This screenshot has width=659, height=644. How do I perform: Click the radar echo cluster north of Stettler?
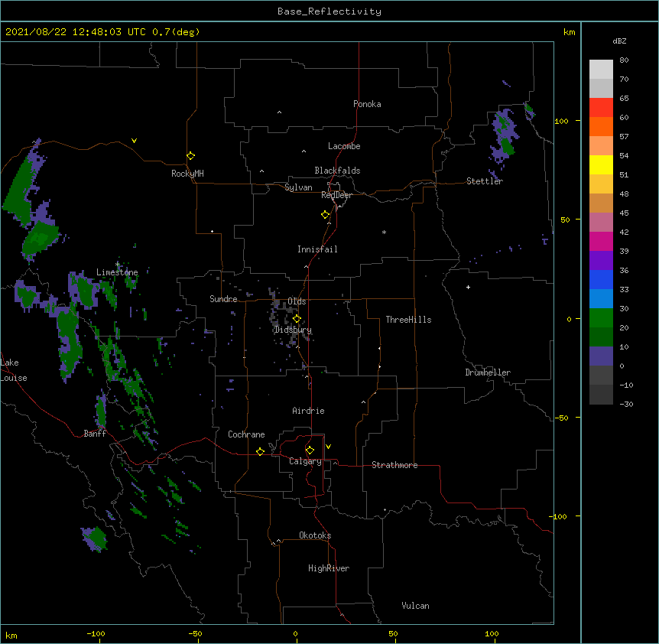pyautogui.click(x=505, y=135)
